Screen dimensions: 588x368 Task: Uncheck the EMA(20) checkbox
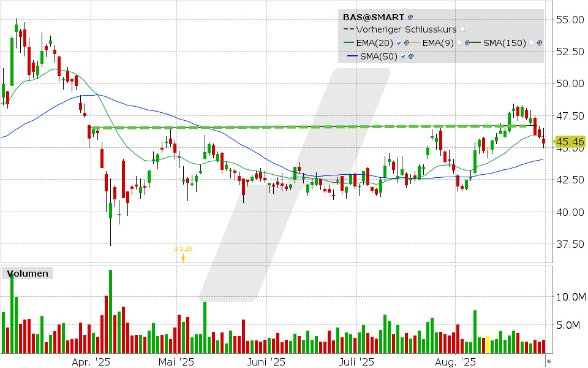(399, 43)
